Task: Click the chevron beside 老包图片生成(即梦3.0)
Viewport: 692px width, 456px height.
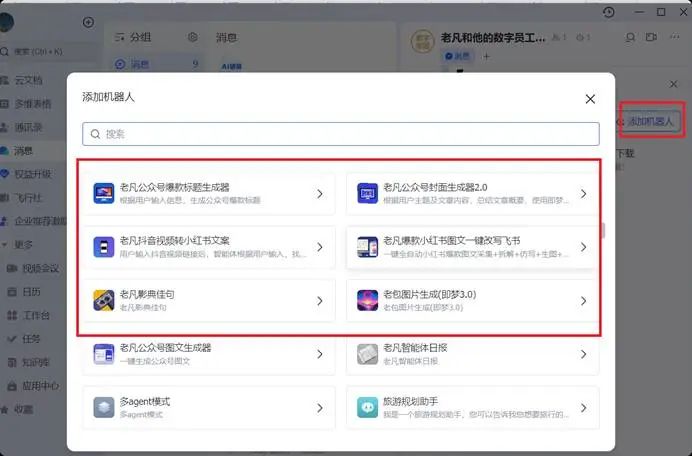Action: [583, 301]
